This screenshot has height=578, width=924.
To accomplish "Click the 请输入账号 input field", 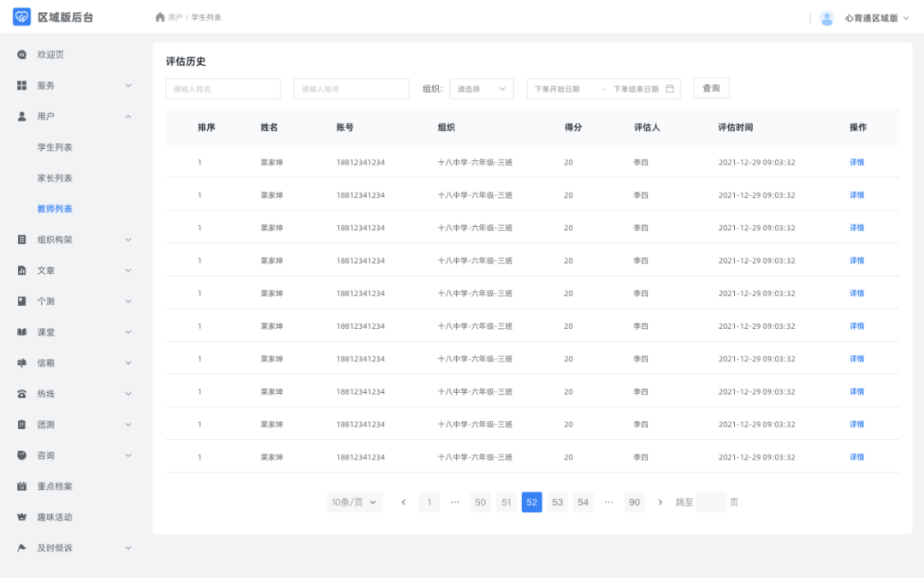I will [352, 88].
